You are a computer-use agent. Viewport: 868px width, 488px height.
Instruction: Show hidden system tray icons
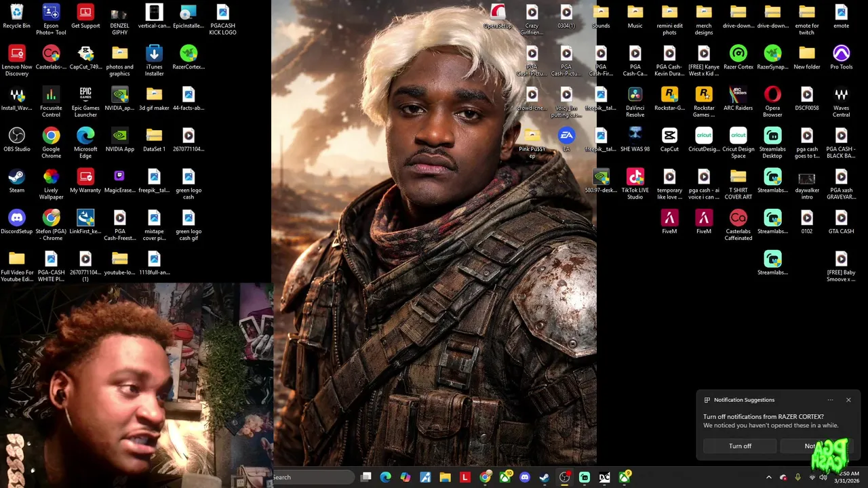pyautogui.click(x=768, y=477)
